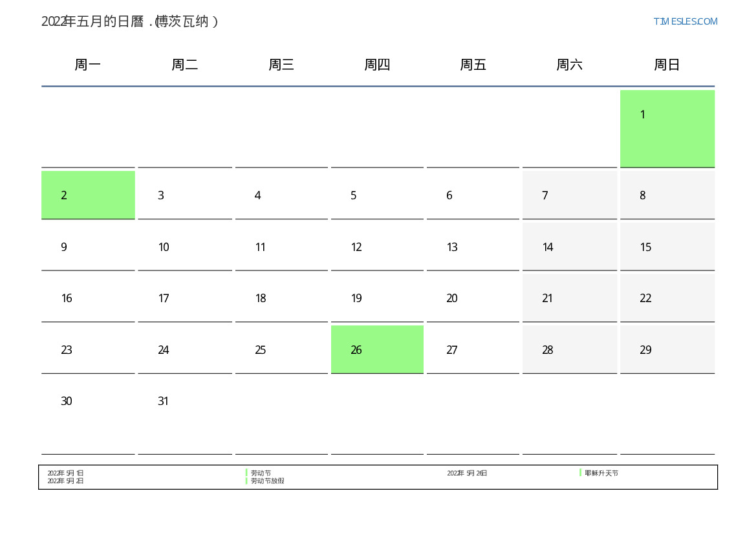Screen dimensions: 756x535
Task: Select Saturday the 21st cell
Action: point(569,298)
